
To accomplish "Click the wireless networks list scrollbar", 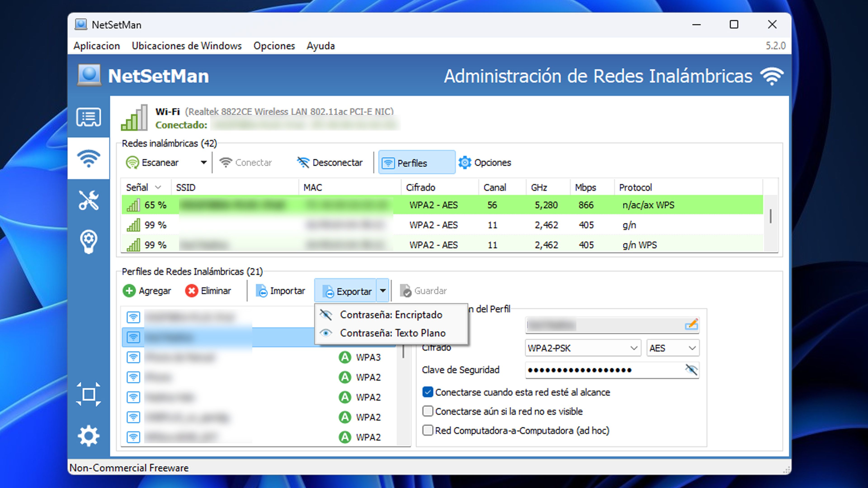I will click(771, 216).
